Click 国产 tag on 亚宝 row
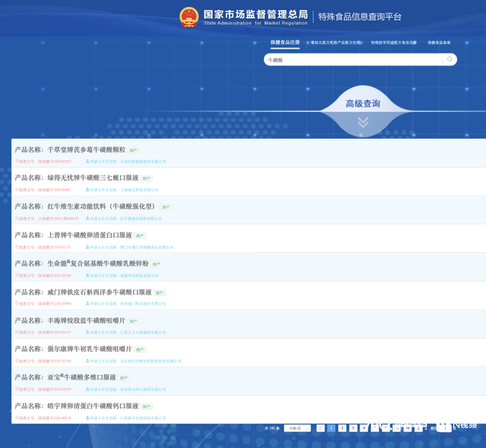 pyautogui.click(x=124, y=378)
